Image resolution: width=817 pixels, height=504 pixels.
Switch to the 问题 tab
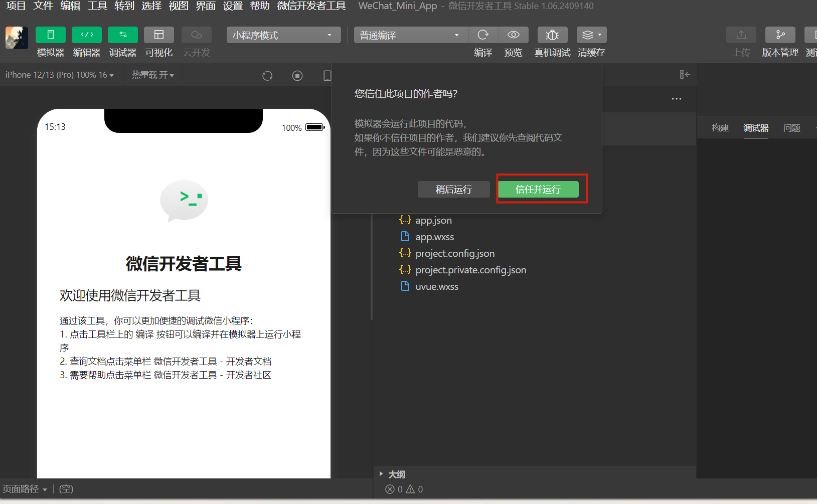[792, 128]
